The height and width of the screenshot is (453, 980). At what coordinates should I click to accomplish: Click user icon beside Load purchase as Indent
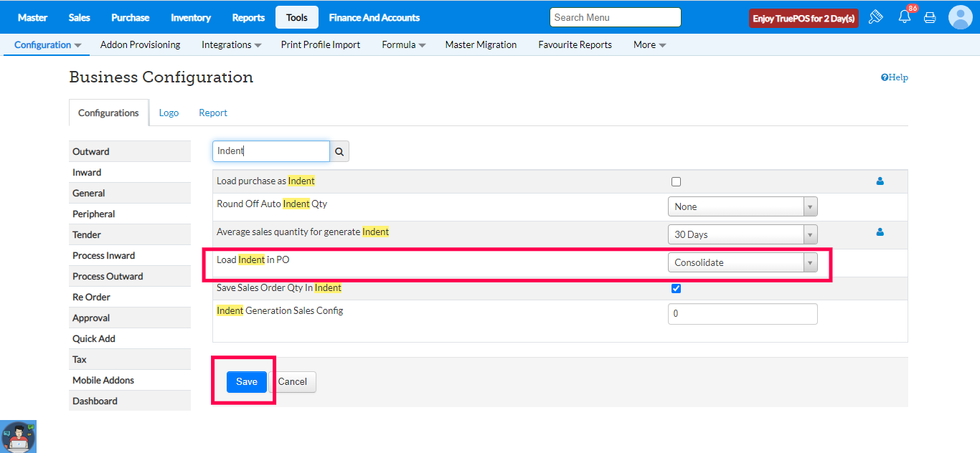coord(880,181)
